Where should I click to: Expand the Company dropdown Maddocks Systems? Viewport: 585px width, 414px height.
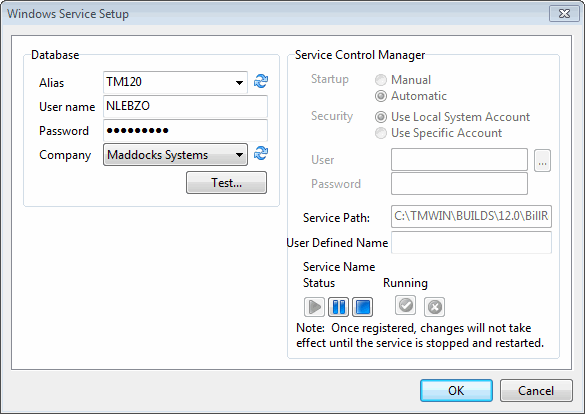[x=175, y=155]
